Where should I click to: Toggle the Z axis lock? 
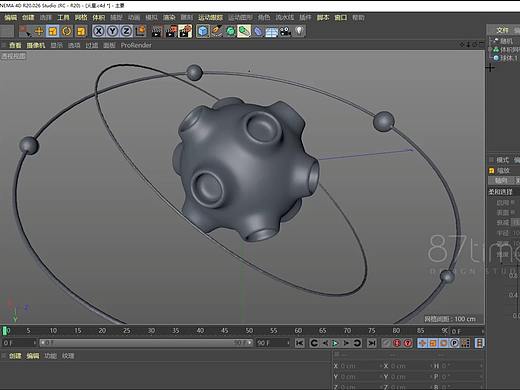pyautogui.click(x=126, y=31)
